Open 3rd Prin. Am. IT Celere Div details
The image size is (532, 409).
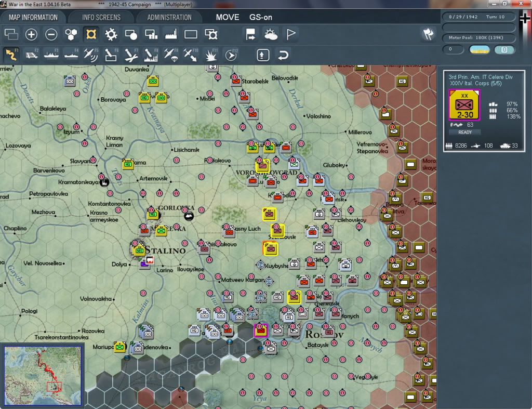coord(480,77)
